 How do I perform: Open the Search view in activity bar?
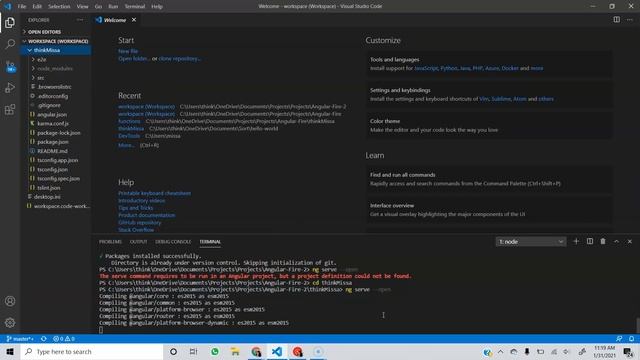[x=10, y=44]
